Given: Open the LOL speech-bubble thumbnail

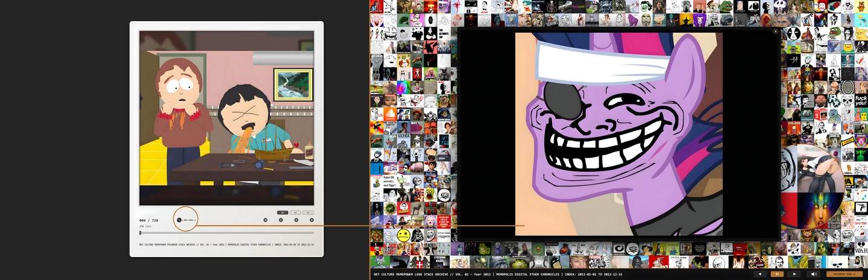Looking at the screenshot, I should pyautogui.click(x=377, y=113).
